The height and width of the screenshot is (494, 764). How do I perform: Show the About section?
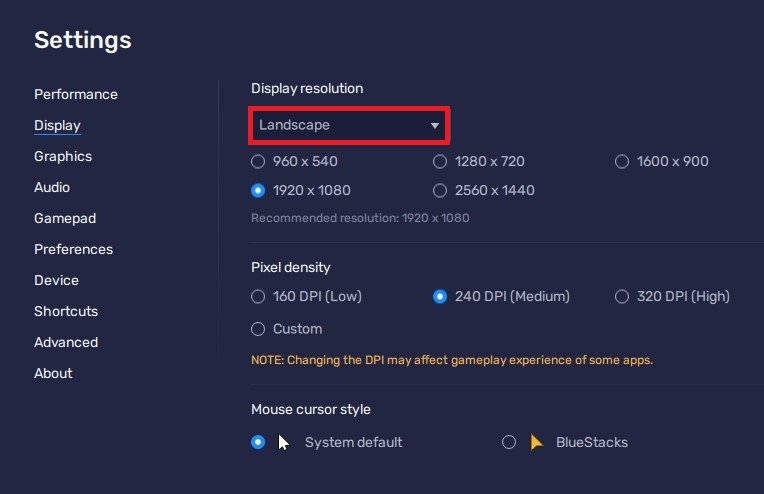click(53, 373)
